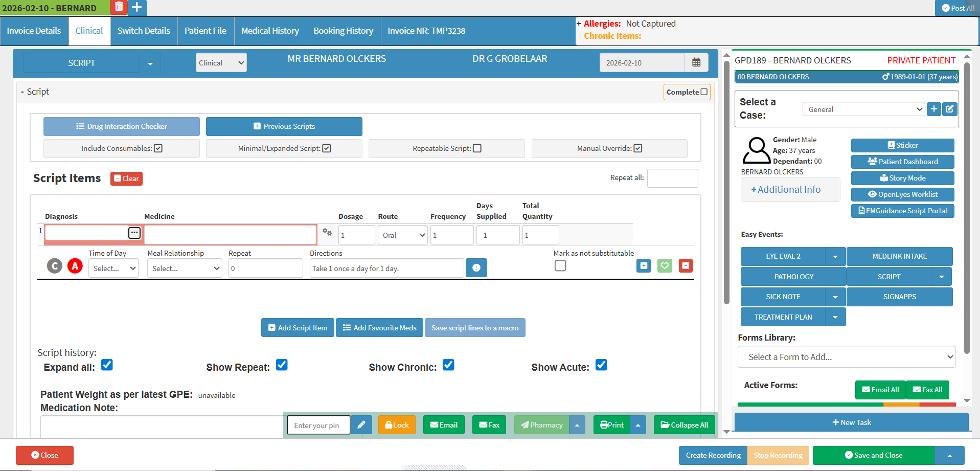Click the green heart favourite icon
The height and width of the screenshot is (471, 980).
(x=665, y=265)
